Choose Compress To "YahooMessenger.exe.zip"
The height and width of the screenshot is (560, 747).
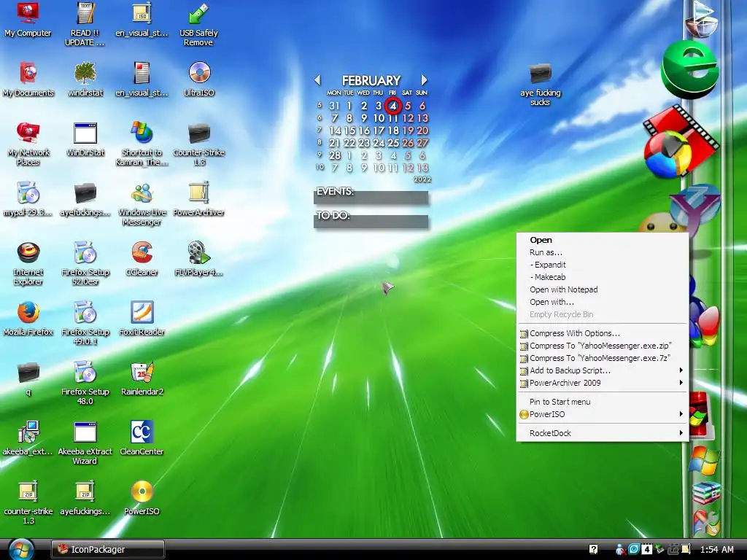(600, 346)
